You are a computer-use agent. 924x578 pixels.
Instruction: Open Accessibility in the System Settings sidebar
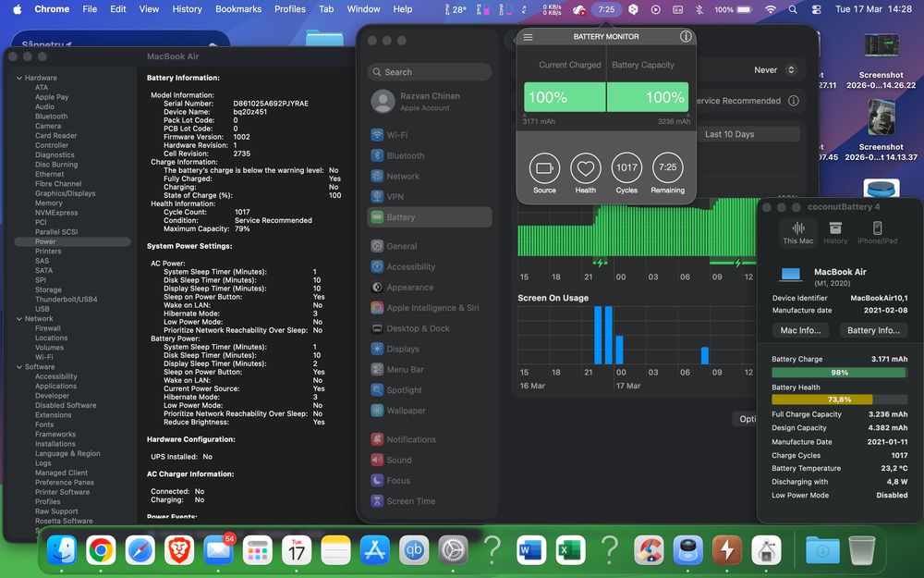tap(429, 266)
